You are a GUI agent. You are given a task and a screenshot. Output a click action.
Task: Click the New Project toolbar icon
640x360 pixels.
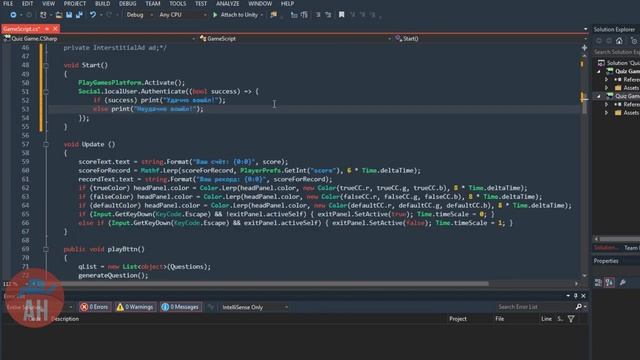pyautogui.click(x=43, y=15)
